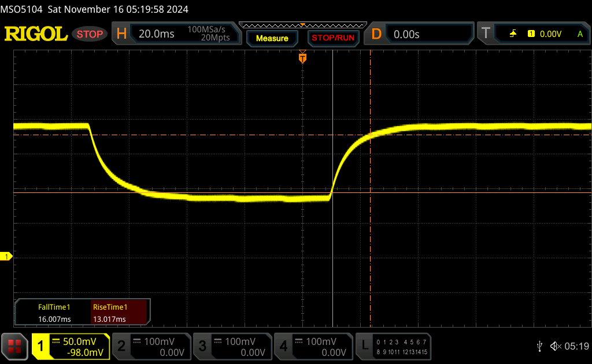Click the rising edge trigger type icon
This screenshot has height=364, width=592.
point(513,34)
